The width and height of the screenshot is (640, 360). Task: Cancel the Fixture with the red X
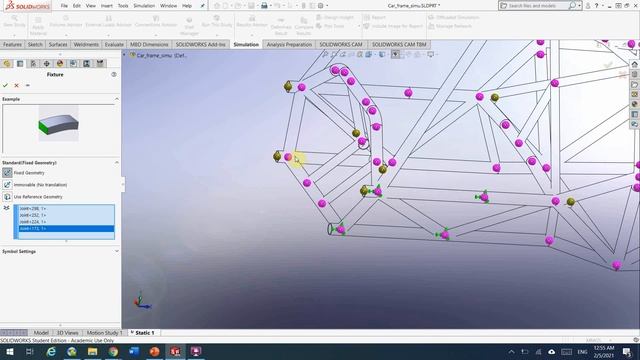[16, 85]
